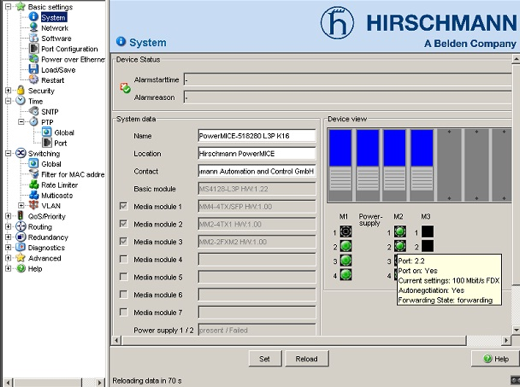Click the Set button

coord(265,359)
